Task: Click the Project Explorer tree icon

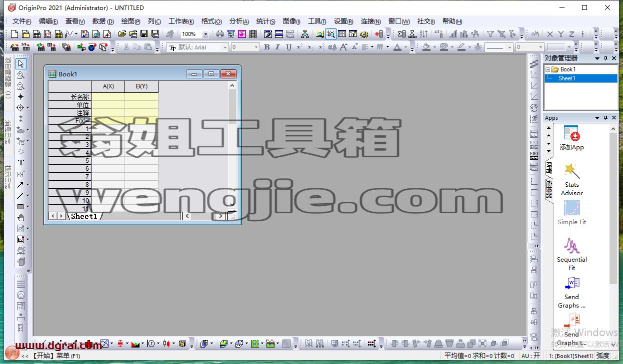Action: click(x=304, y=34)
